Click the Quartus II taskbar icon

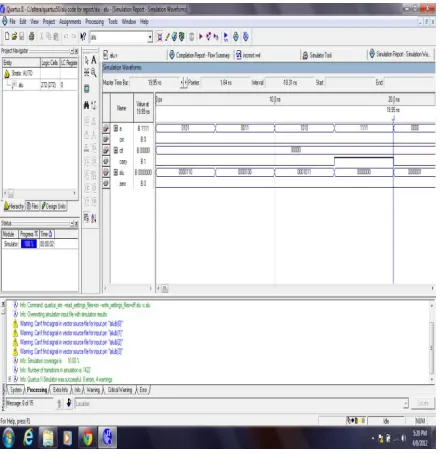[107, 437]
